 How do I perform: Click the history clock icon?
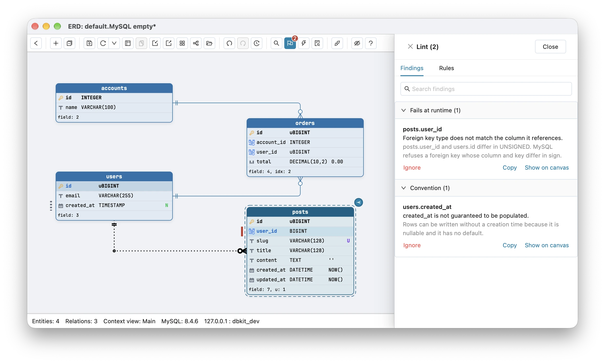click(x=257, y=43)
